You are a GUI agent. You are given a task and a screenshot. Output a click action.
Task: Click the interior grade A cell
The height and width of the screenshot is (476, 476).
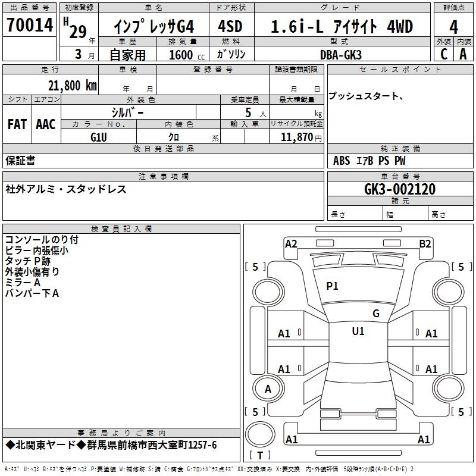coord(464,54)
